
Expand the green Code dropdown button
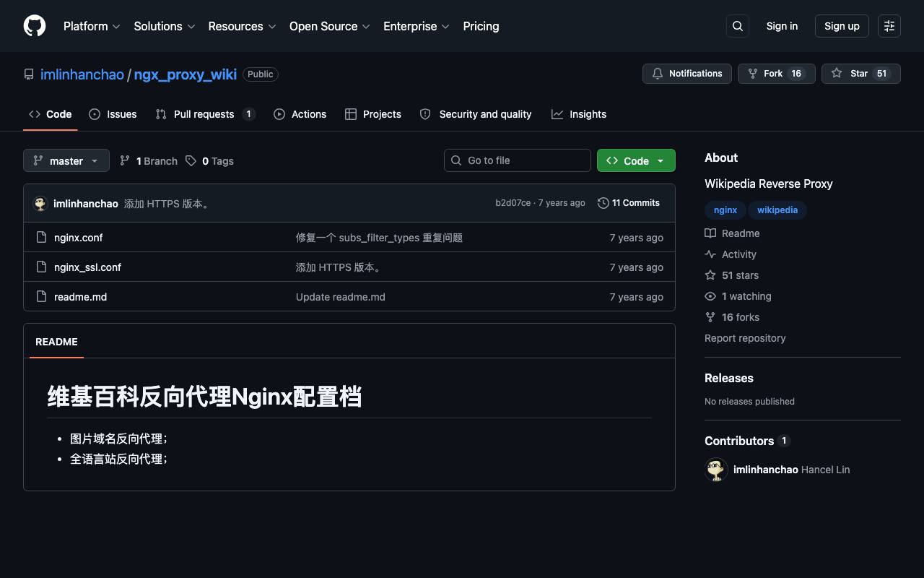pos(636,160)
